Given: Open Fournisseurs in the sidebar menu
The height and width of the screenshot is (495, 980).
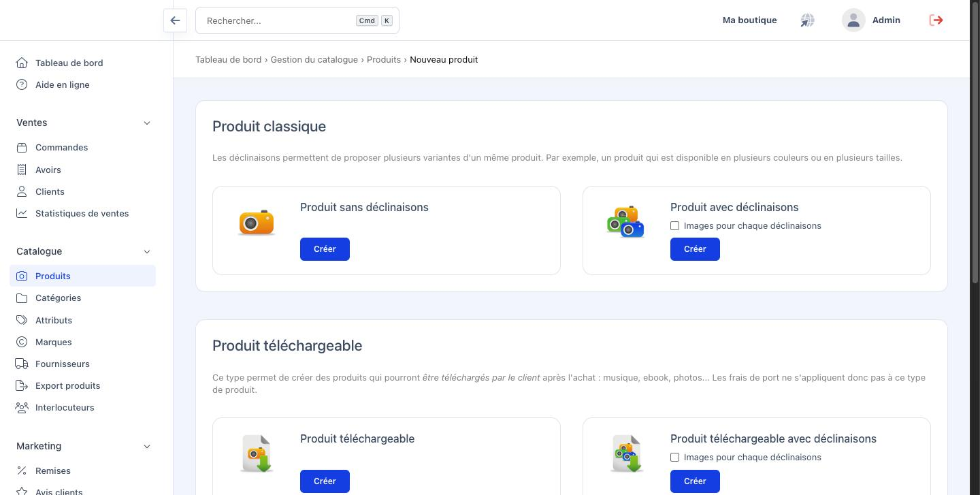Looking at the screenshot, I should 82,364.
